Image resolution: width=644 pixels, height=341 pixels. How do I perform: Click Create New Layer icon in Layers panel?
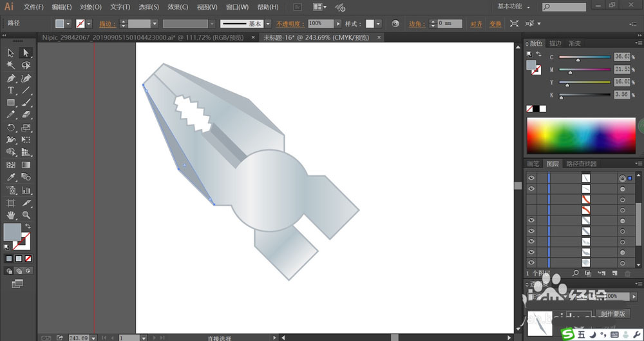point(614,273)
